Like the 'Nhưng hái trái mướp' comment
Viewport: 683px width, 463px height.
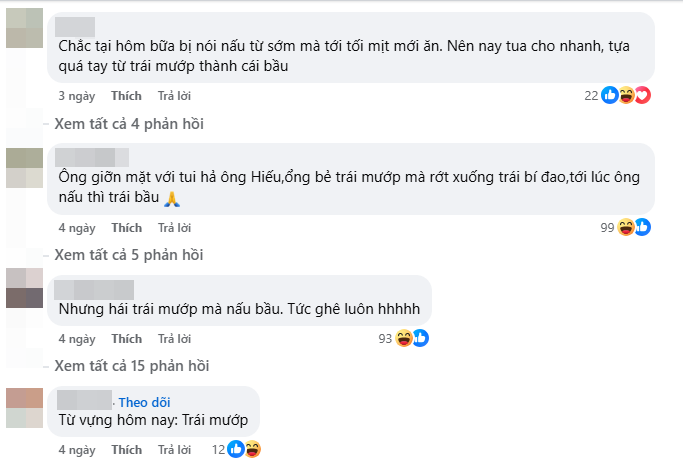coord(126,339)
